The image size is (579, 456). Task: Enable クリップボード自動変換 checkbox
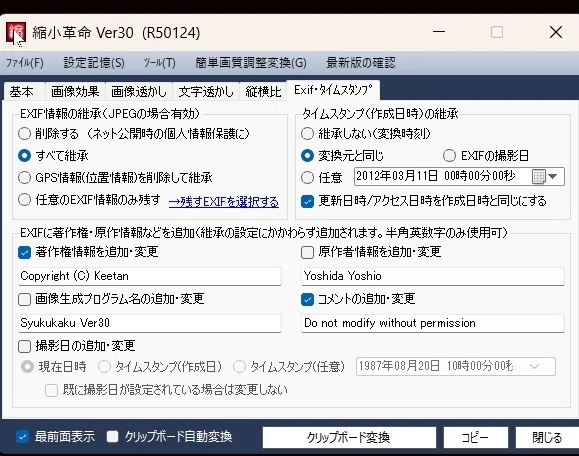coord(112,437)
